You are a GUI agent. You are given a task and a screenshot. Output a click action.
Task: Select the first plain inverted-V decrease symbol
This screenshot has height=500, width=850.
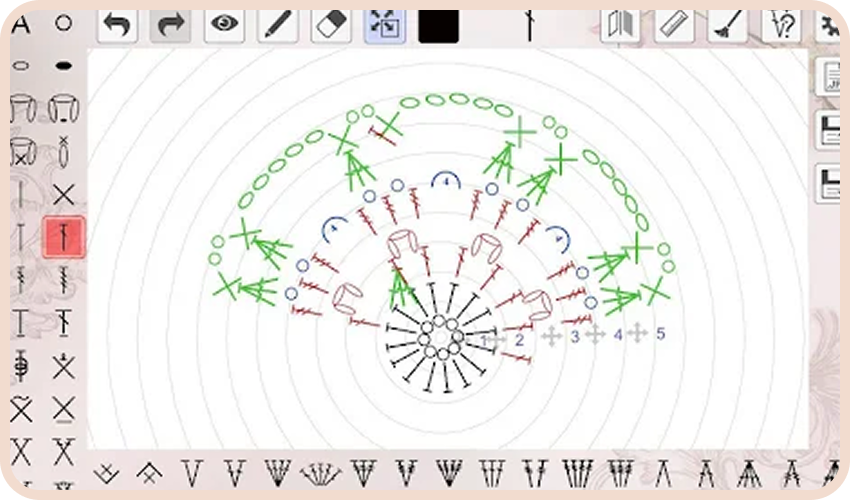point(663,473)
